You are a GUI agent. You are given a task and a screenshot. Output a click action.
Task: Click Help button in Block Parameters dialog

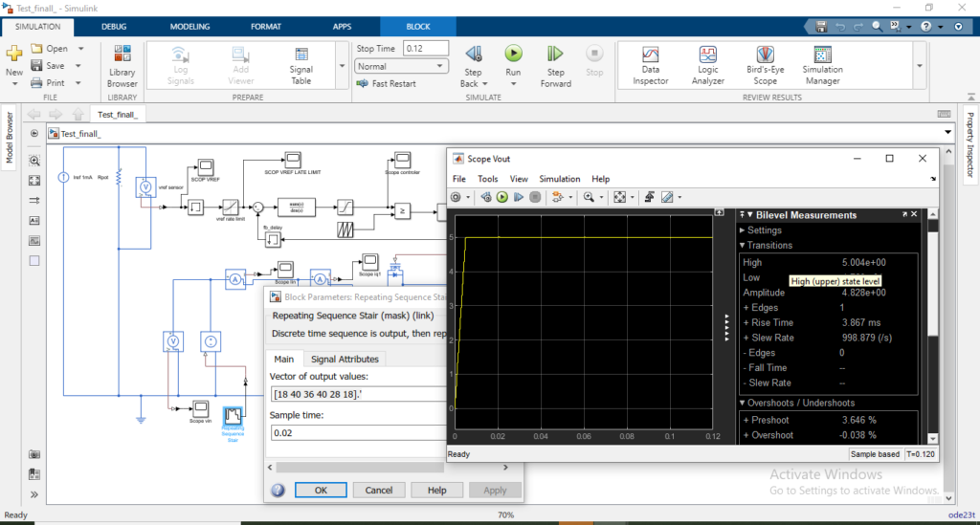(436, 490)
